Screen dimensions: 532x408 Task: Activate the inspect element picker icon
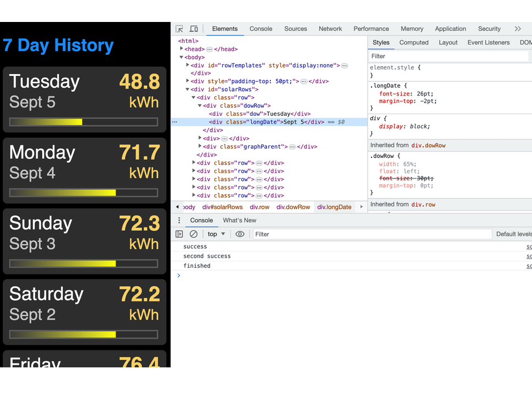(179, 29)
